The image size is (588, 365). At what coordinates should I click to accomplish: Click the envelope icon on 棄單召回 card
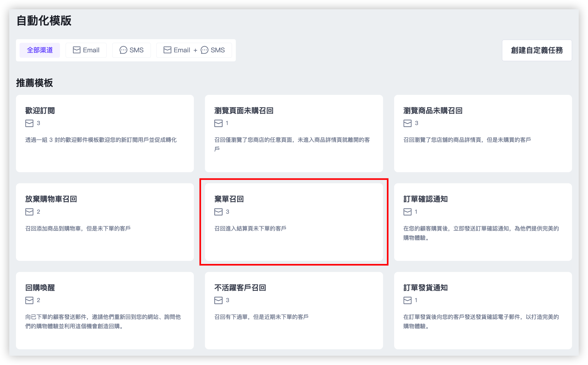click(218, 212)
